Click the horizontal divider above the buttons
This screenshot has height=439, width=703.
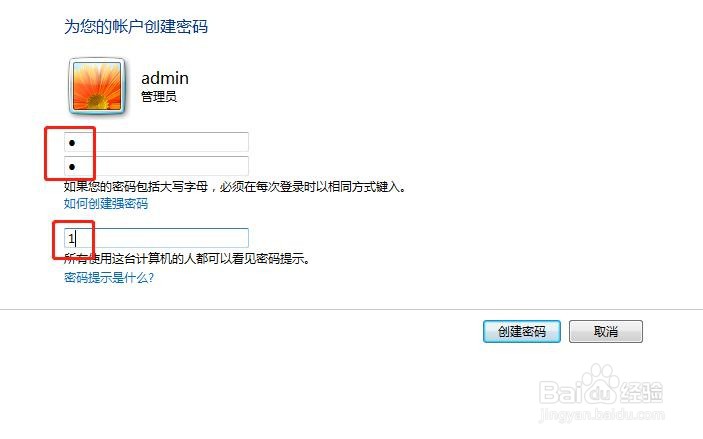tap(352, 309)
